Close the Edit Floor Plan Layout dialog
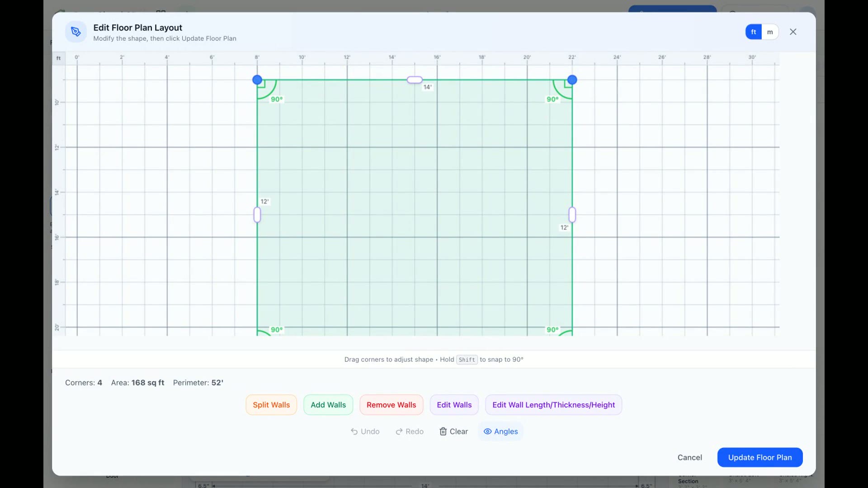The width and height of the screenshot is (868, 488). (x=793, y=32)
